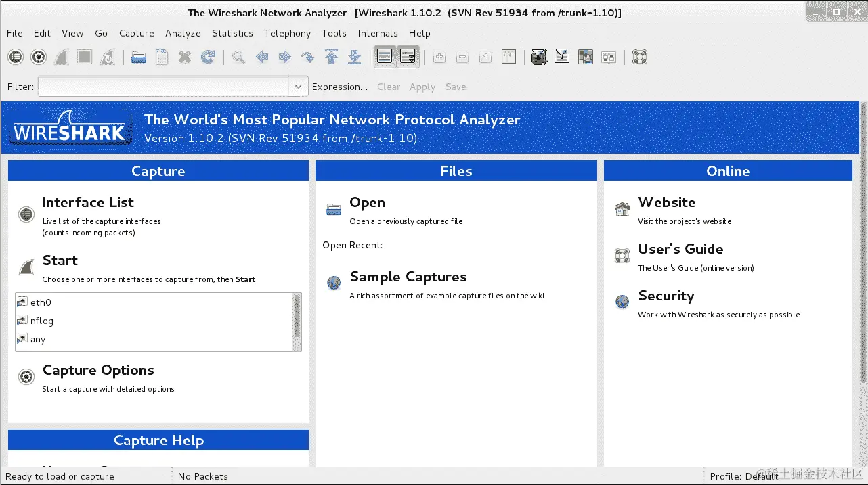Open the Internals menu

[378, 33]
